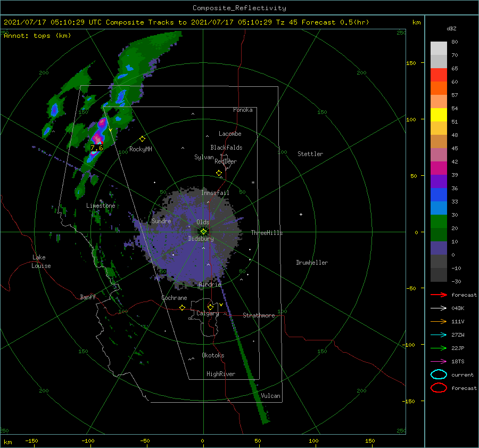Click the yellow diamond marker beside RockyMH
This screenshot has height=448, width=479.
coord(142,139)
